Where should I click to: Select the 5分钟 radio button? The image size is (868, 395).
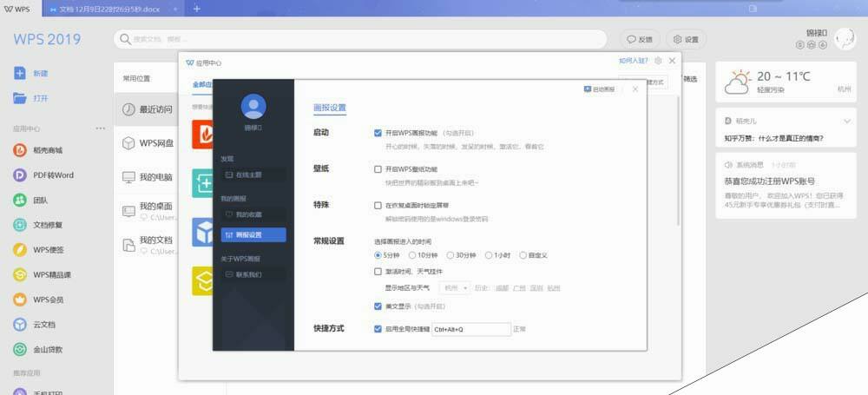pos(378,255)
